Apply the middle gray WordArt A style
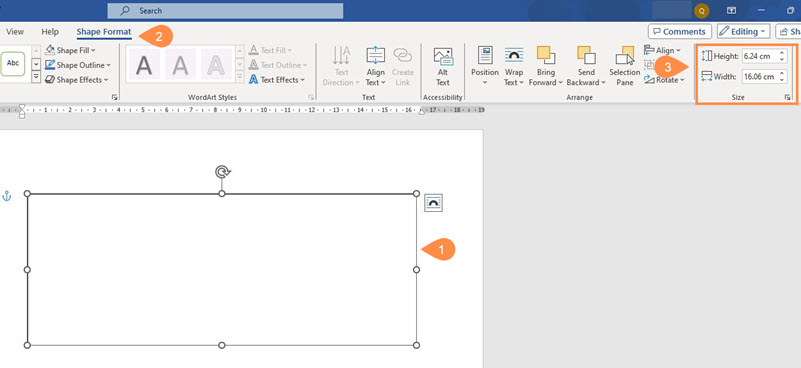Viewport: 801px width, 368px height. pyautogui.click(x=180, y=64)
